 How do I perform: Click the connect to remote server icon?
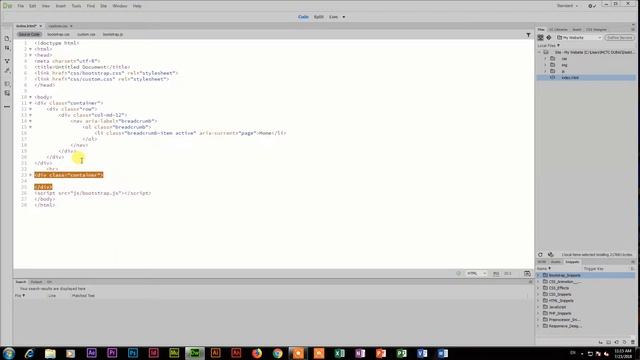pyautogui.click(x=540, y=38)
